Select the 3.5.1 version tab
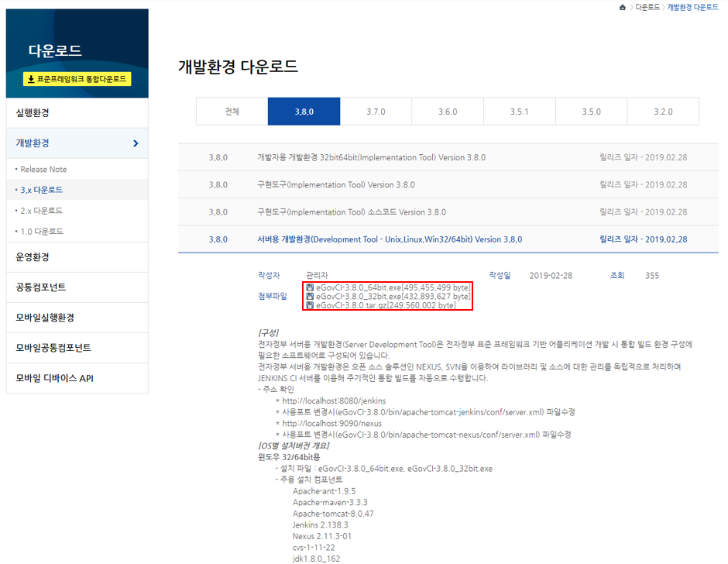Viewport: 728px width, 564px height. [519, 112]
